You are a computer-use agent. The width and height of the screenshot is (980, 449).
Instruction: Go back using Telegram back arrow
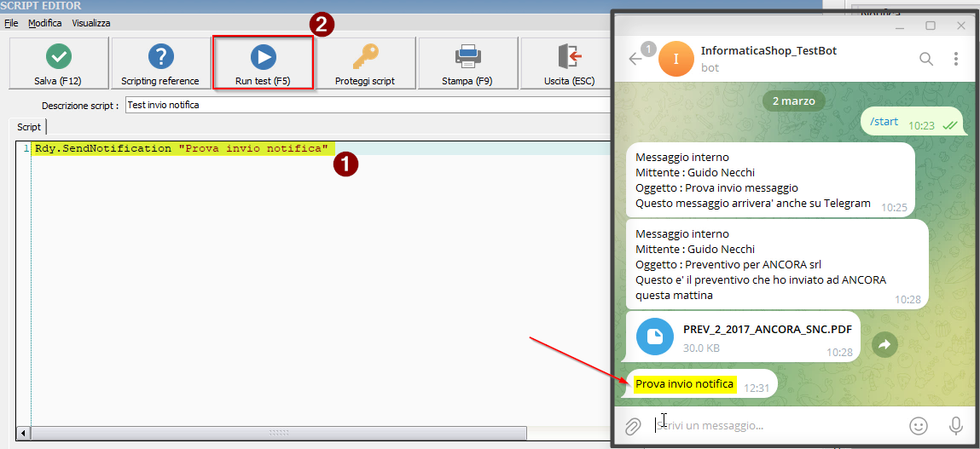[x=635, y=59]
